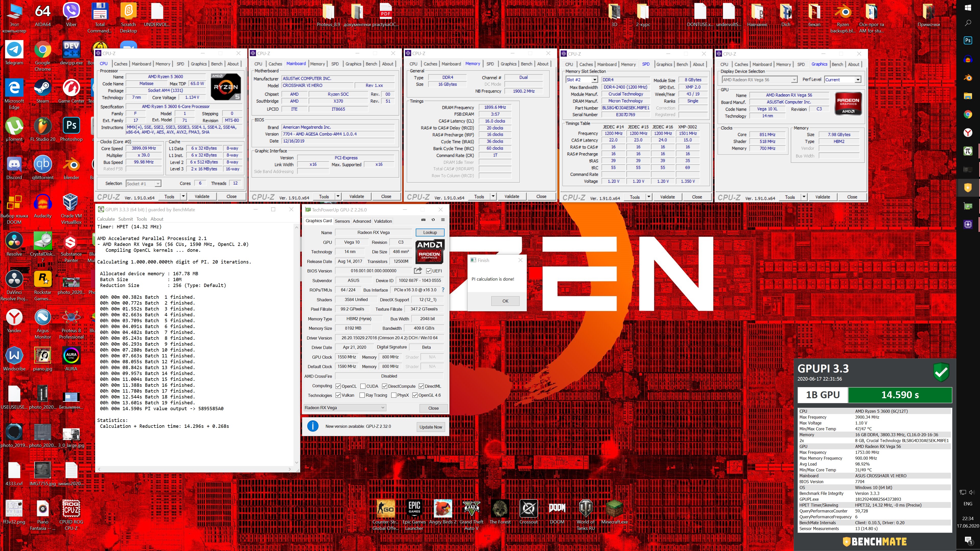Open Minecraft.exe desktop icon

click(614, 512)
